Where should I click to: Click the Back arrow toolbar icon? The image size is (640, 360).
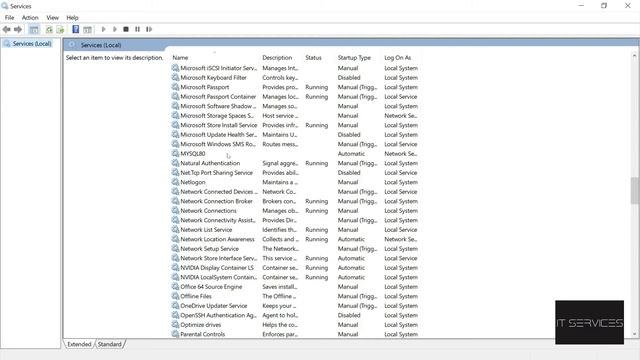[7, 29]
